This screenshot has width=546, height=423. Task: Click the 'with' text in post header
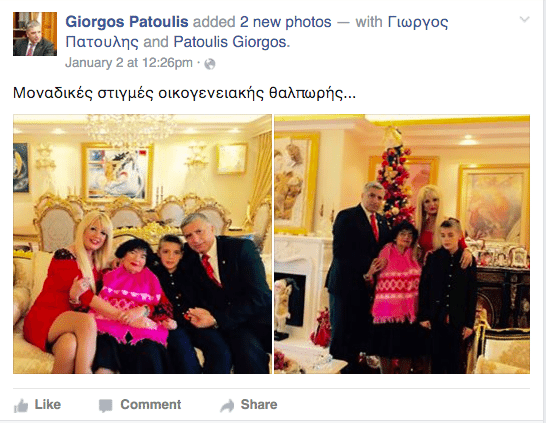point(369,22)
